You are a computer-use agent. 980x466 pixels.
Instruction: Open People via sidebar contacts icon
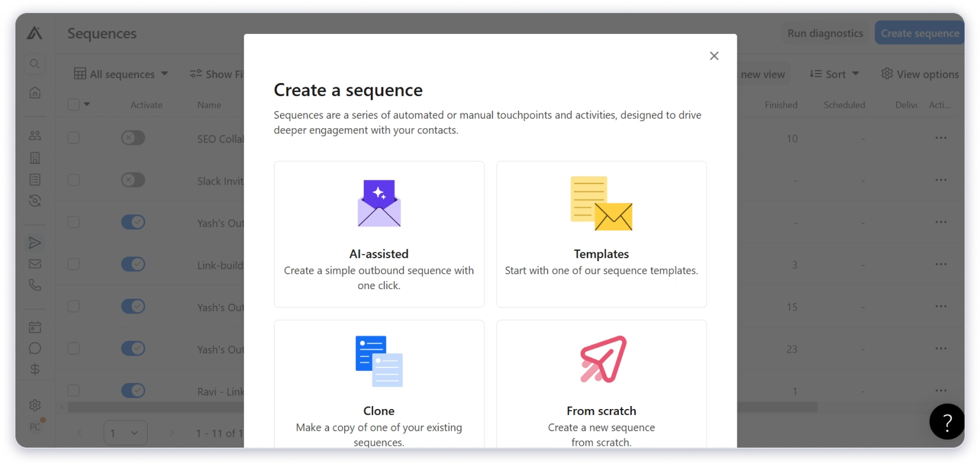tap(35, 135)
